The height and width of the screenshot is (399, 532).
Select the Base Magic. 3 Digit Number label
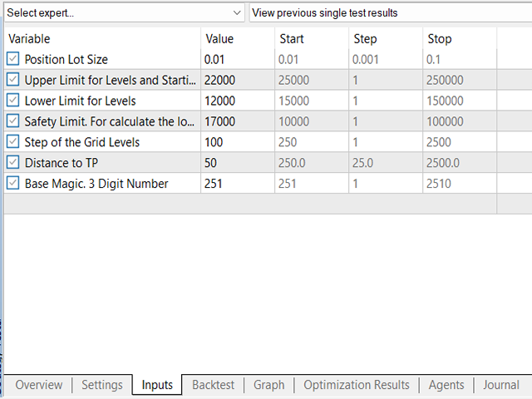pos(96,184)
